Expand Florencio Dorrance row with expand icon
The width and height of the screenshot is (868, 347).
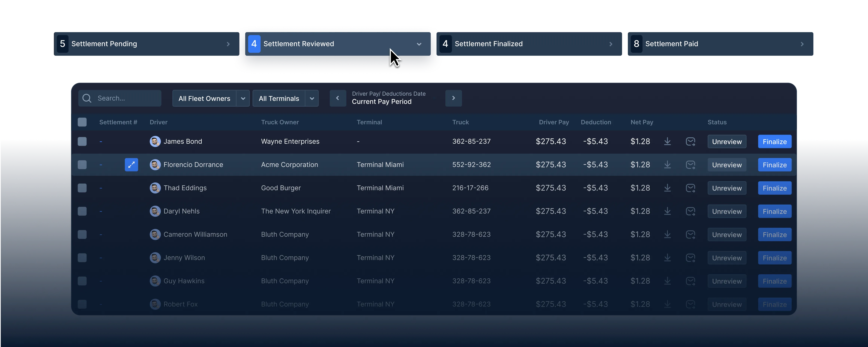[131, 165]
